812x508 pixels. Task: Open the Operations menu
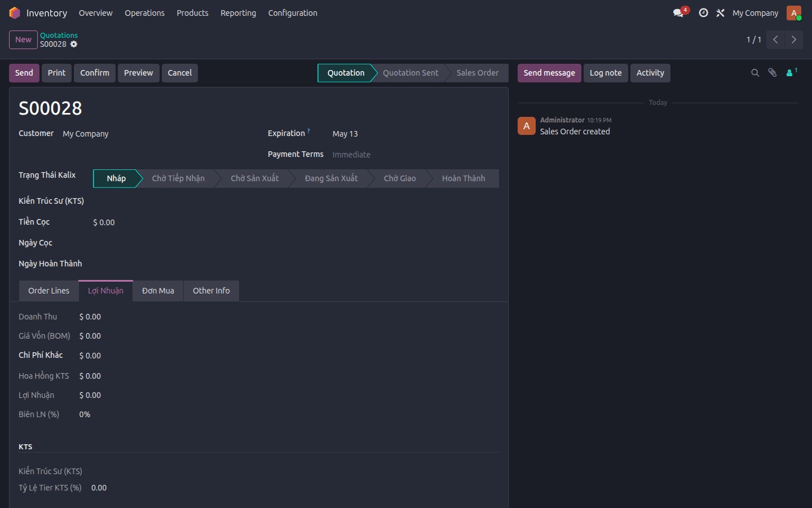coord(144,13)
